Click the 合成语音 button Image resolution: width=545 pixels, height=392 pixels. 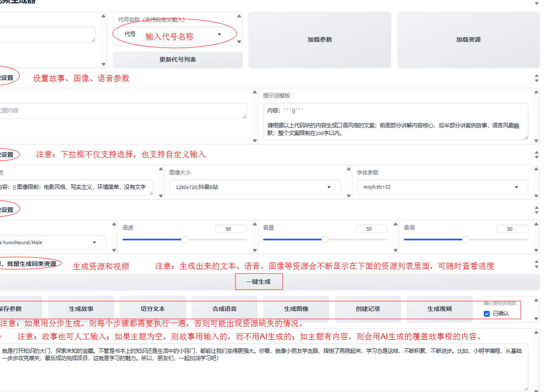(x=224, y=309)
